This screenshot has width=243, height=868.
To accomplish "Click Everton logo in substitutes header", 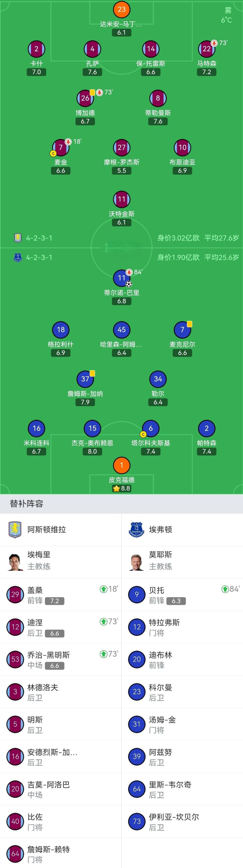I will 136,530.
